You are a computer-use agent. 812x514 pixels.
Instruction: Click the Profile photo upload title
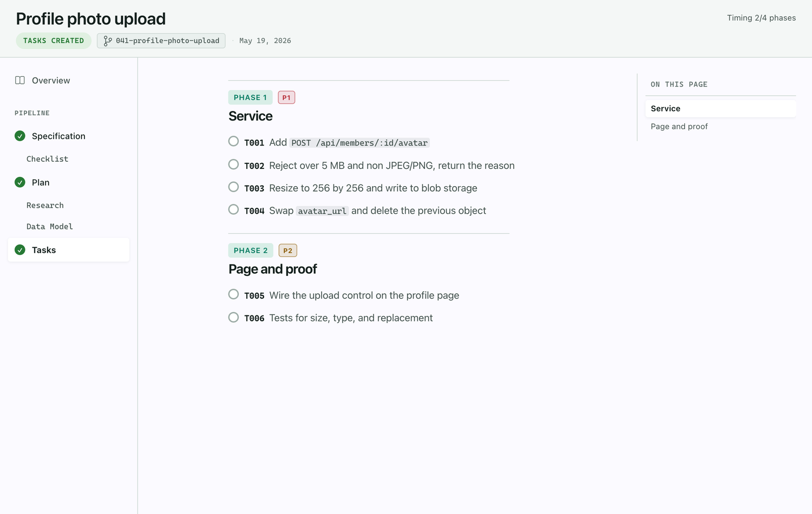pos(90,19)
